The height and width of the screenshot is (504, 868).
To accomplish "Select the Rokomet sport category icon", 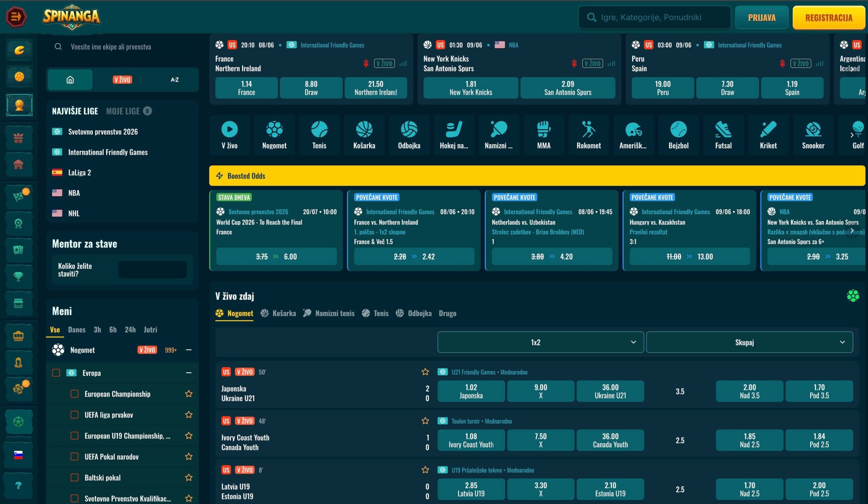I will pyautogui.click(x=589, y=135).
